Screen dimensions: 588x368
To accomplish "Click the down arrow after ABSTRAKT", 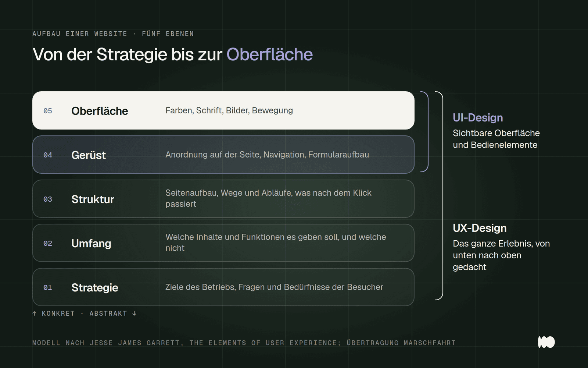I will click(135, 314).
